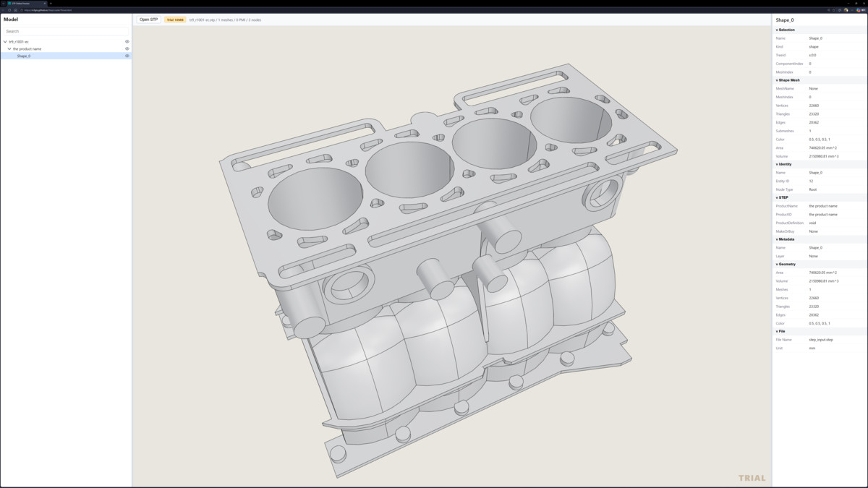868x488 pixels.
Task: Click the TreeId value s:0:0
Action: point(812,55)
